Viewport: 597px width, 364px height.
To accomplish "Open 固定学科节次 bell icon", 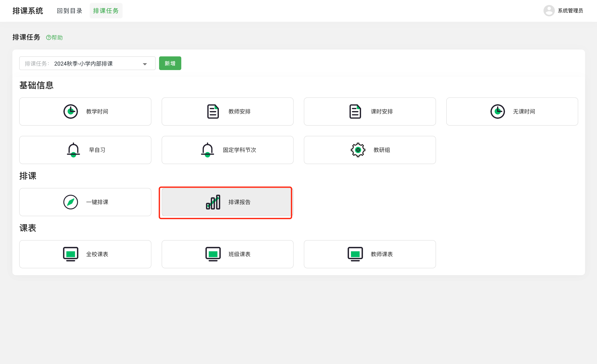I will [x=207, y=150].
